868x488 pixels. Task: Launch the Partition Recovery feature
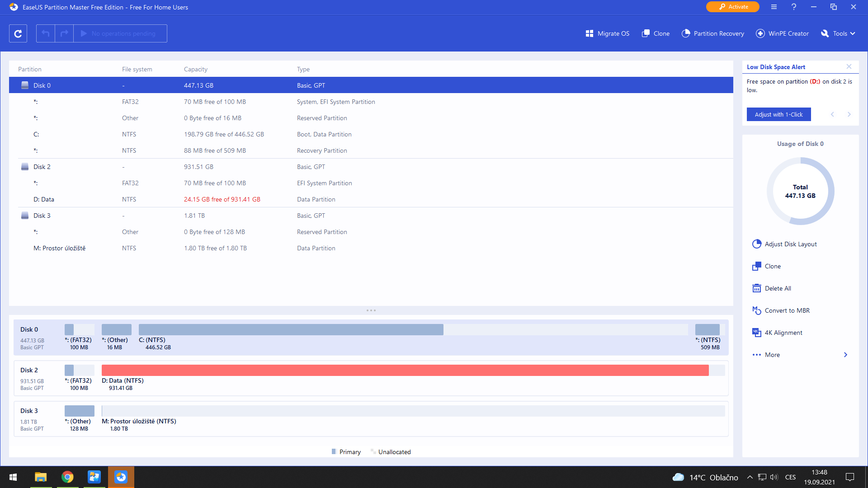(712, 33)
